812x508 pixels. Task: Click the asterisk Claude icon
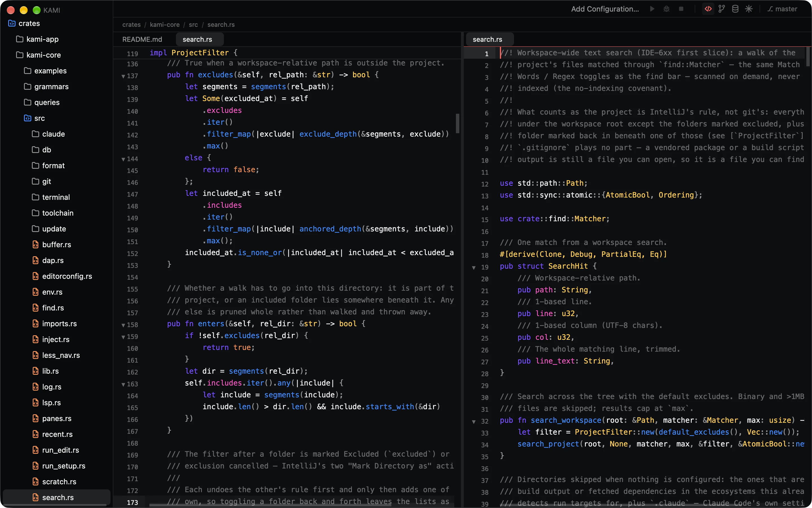(749, 9)
